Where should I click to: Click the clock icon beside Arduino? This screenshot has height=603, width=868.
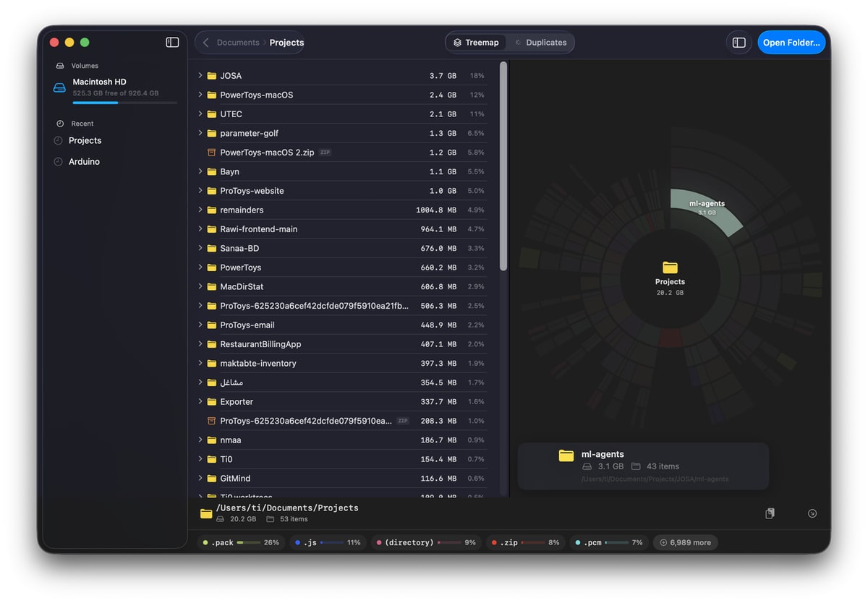point(59,162)
